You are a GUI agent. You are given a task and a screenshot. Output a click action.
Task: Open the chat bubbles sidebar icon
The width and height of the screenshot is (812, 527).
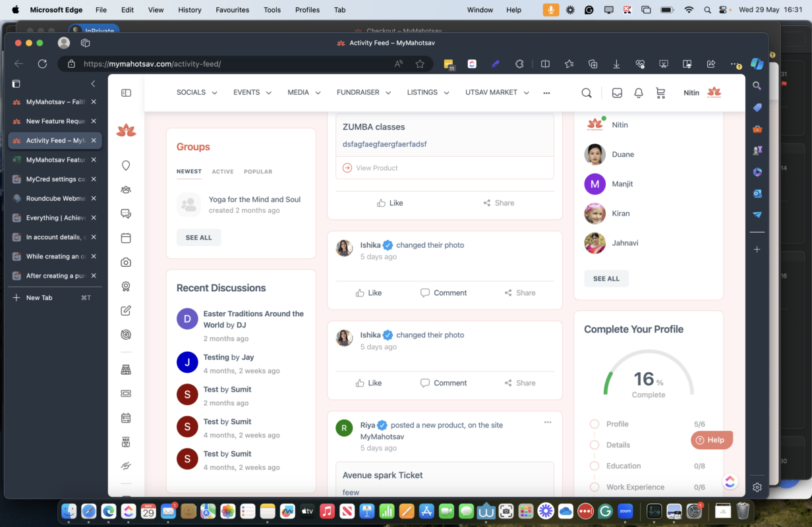(126, 213)
